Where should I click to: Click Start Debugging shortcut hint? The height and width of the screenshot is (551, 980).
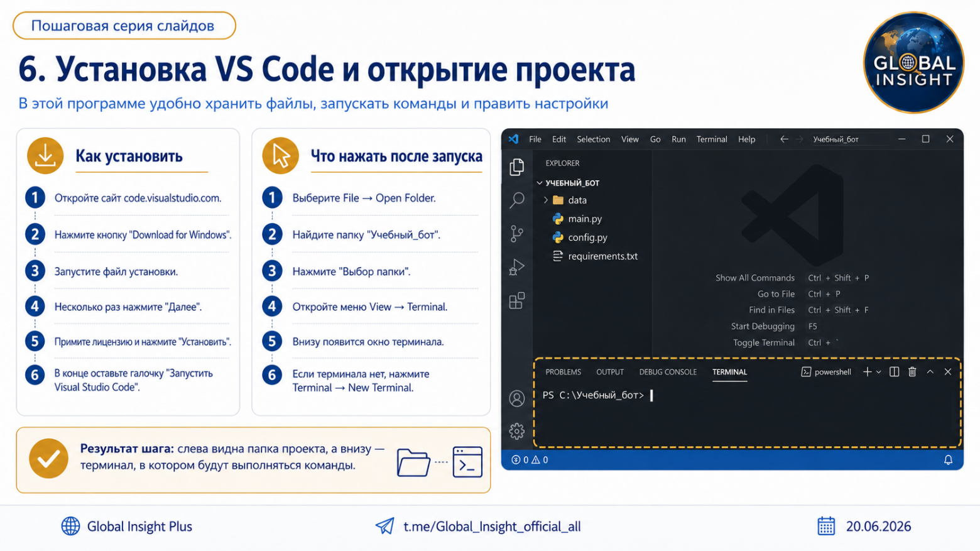774,326
